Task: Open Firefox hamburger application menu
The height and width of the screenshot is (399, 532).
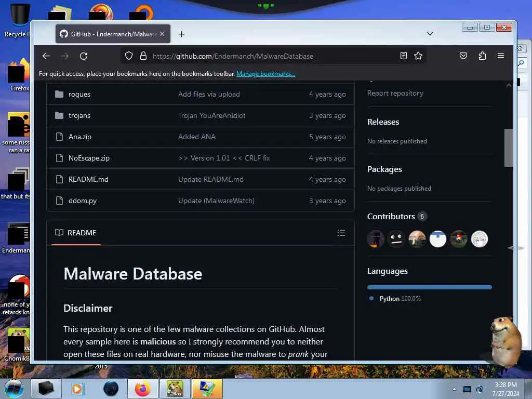Action: [x=501, y=56]
